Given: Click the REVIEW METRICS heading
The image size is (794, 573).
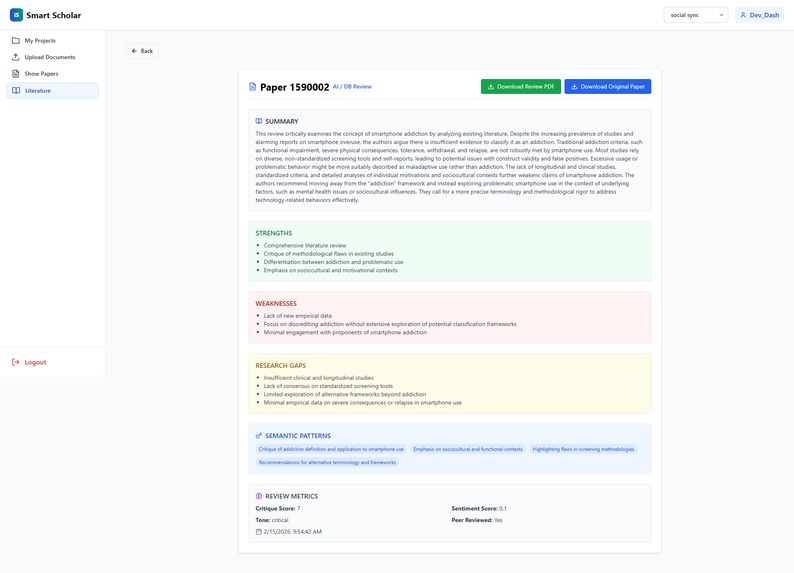Looking at the screenshot, I should [x=292, y=497].
